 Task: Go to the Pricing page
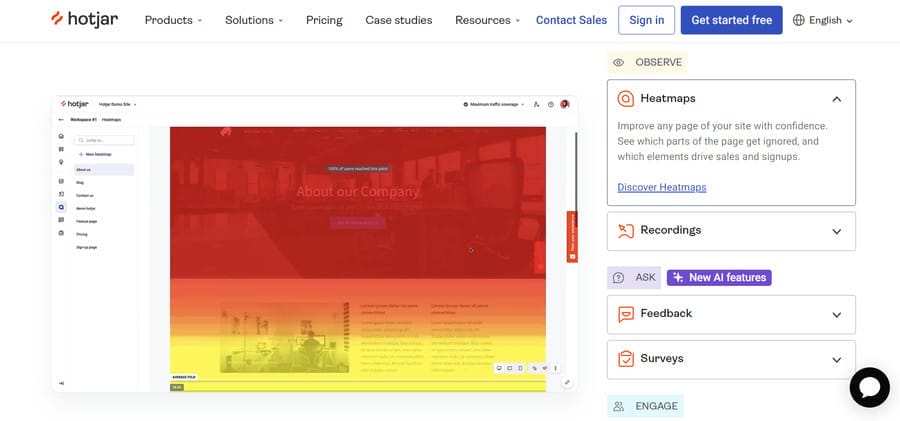click(x=324, y=20)
